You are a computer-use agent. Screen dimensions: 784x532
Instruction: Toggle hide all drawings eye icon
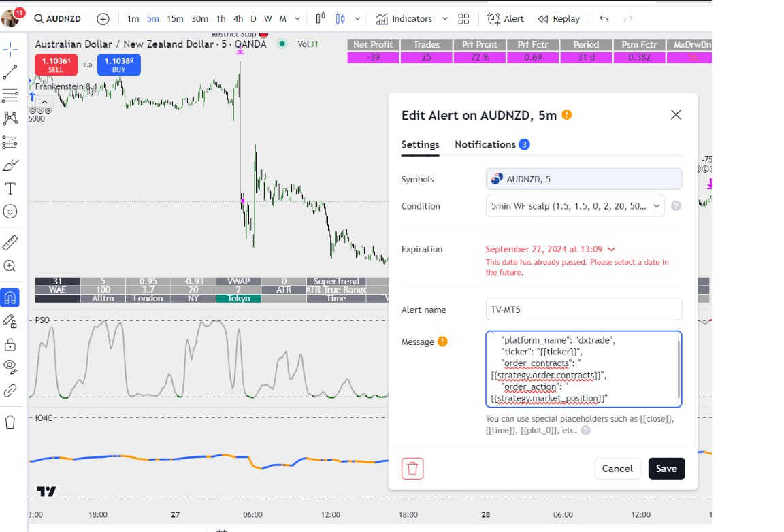click(x=10, y=367)
